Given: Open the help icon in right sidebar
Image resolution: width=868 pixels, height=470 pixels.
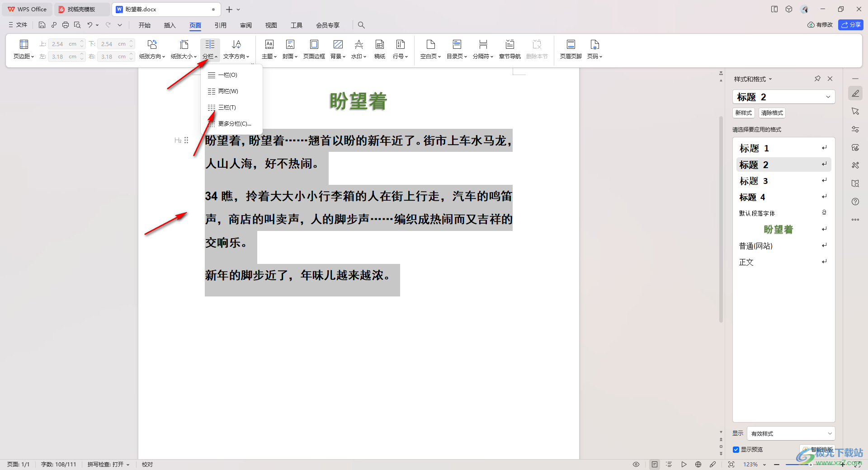Looking at the screenshot, I should (x=855, y=202).
